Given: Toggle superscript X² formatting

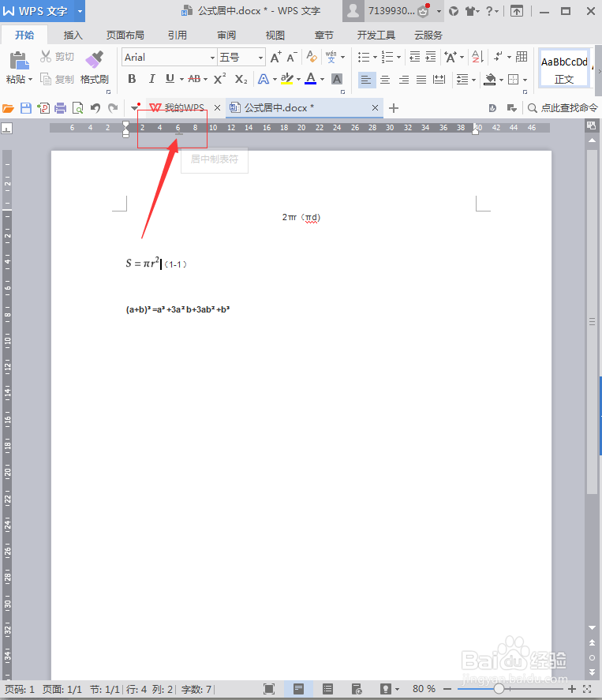Looking at the screenshot, I should 219,79.
